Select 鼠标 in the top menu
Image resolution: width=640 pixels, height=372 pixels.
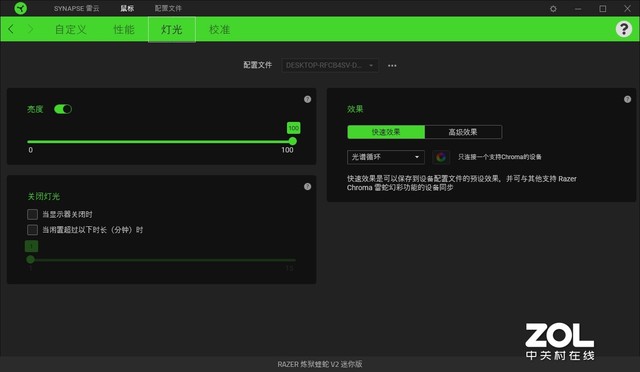(x=127, y=8)
